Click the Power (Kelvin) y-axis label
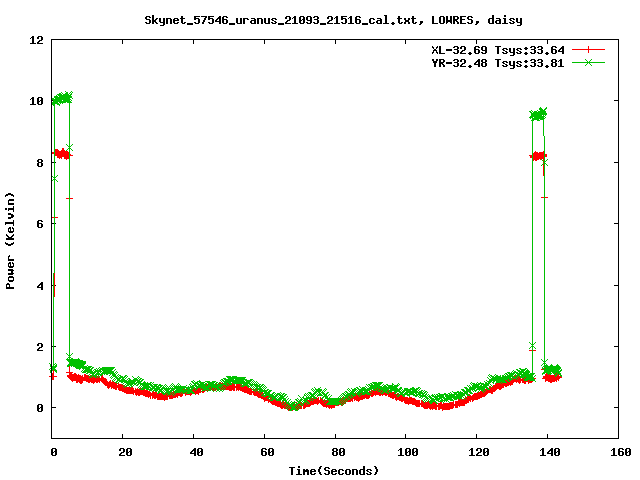640x480 pixels. [10, 241]
